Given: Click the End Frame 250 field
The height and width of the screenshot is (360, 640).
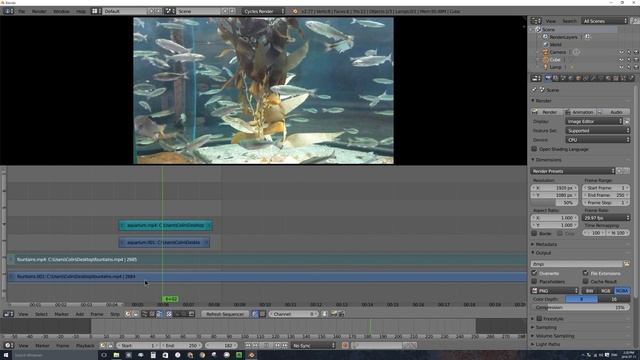Looking at the screenshot, I should (x=606, y=195).
